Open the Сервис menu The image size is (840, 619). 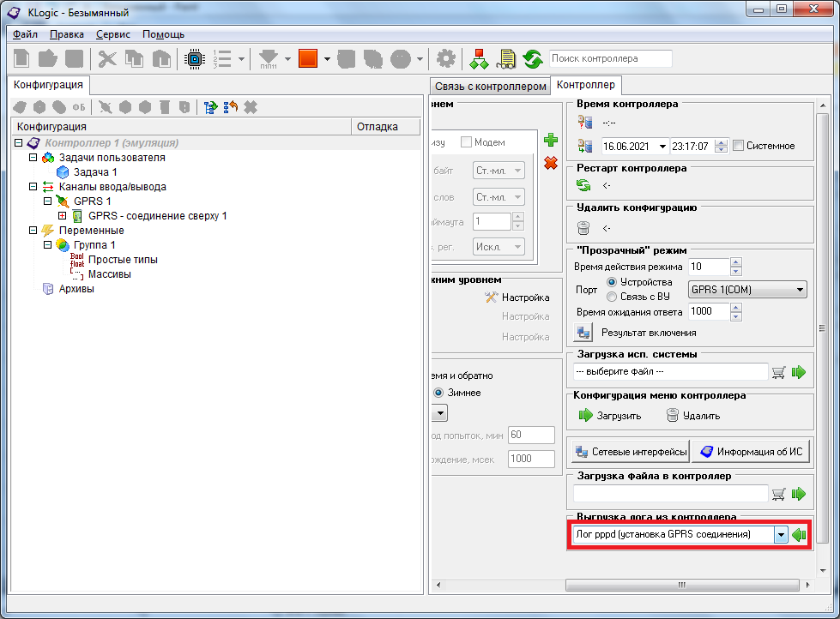[113, 34]
